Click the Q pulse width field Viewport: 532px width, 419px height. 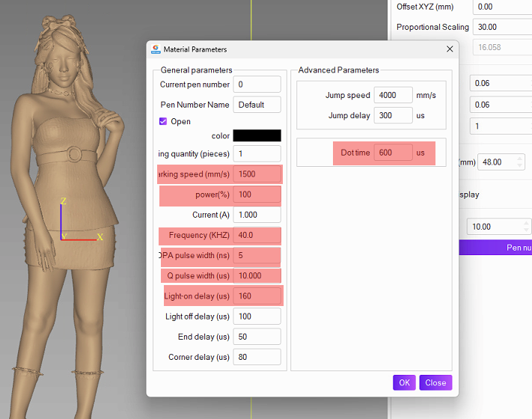click(x=257, y=276)
